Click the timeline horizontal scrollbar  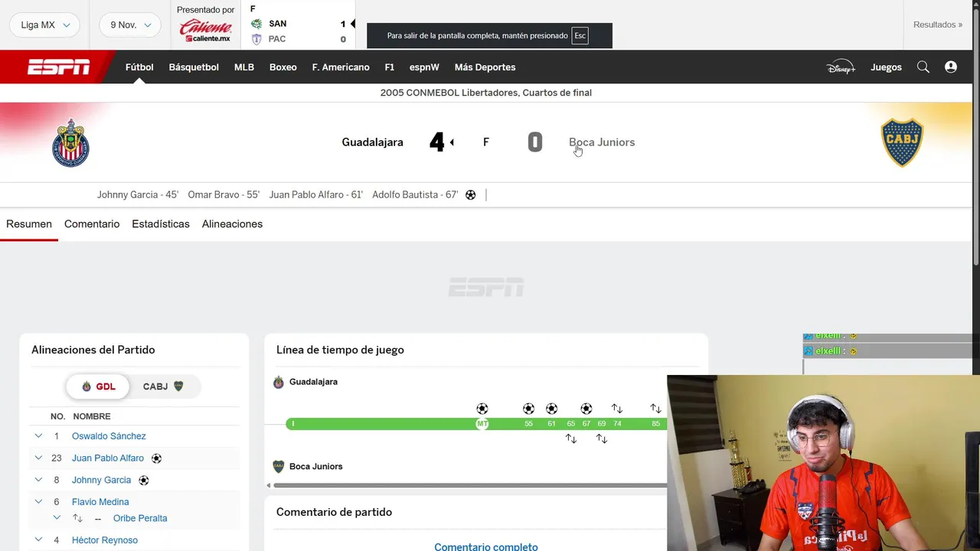pos(470,485)
